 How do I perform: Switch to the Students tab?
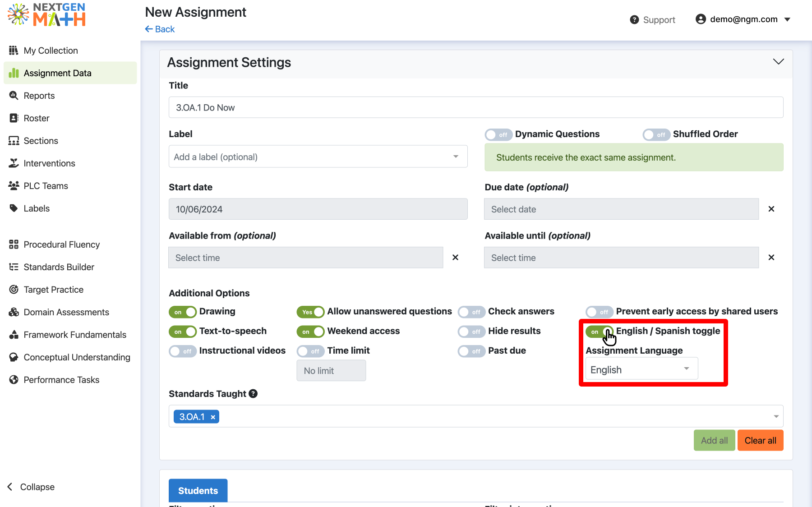[198, 490]
